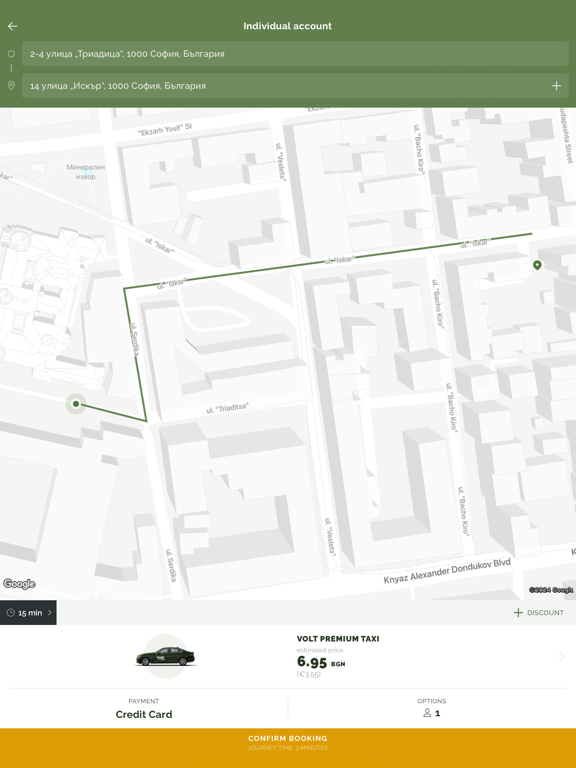
Task: Go back with the arrow icon
Action: coord(13,26)
